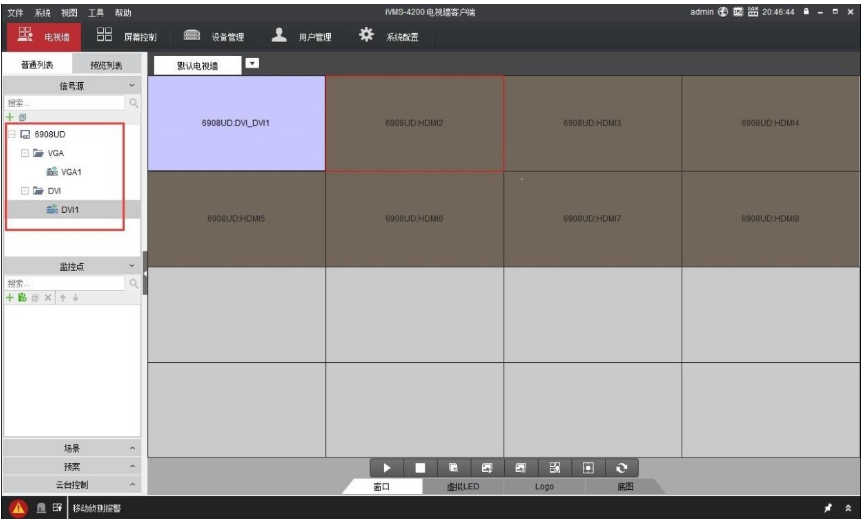864x523 pixels.
Task: Switch to the 虚拟LED tab
Action: pos(463,487)
